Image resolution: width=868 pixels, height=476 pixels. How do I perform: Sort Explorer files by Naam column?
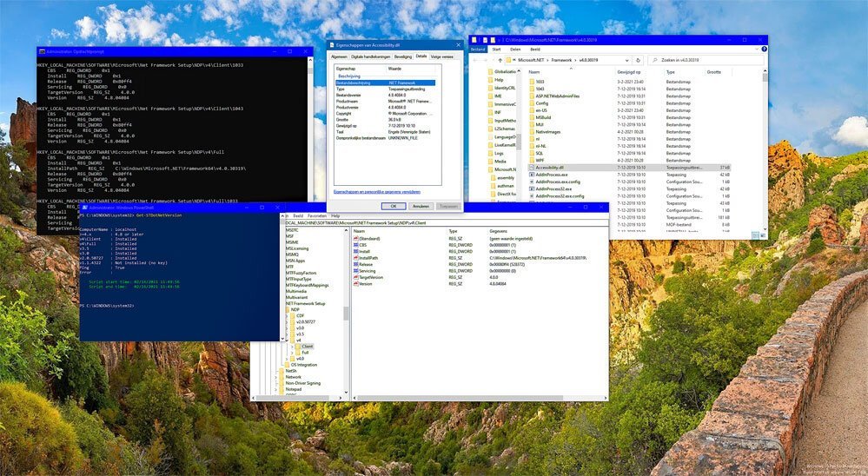(570, 72)
